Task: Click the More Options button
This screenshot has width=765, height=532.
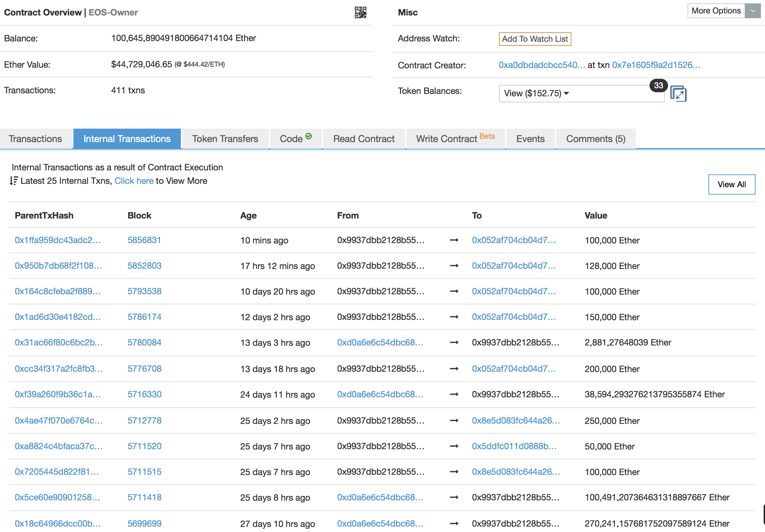Action: coord(716,11)
